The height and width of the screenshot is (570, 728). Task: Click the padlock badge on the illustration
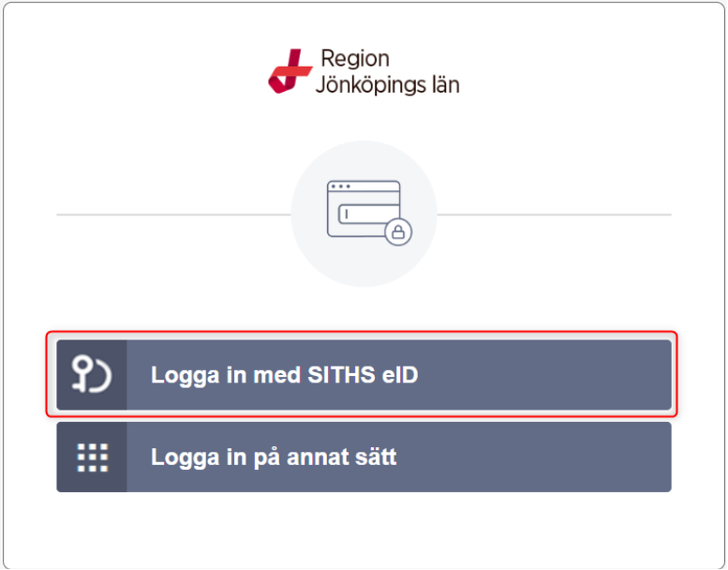[x=398, y=232]
